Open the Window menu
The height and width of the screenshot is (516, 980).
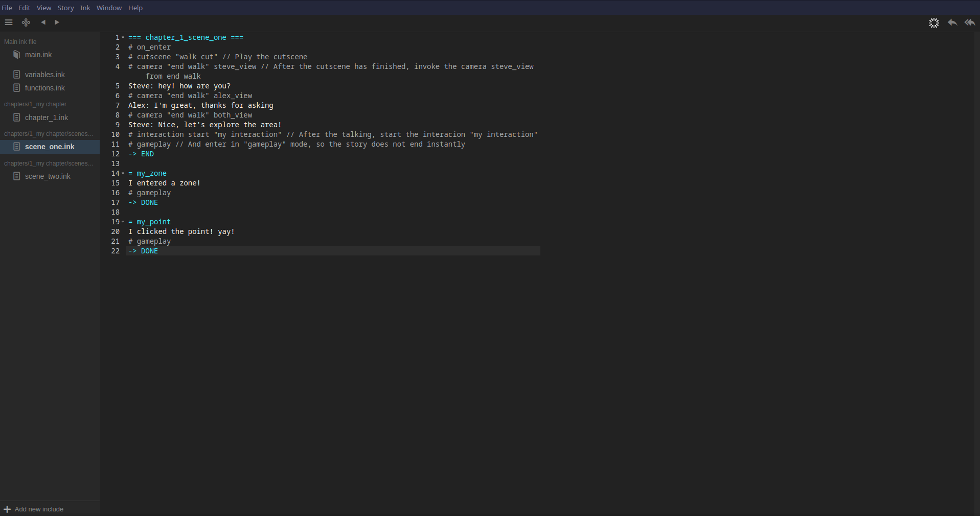coord(109,8)
